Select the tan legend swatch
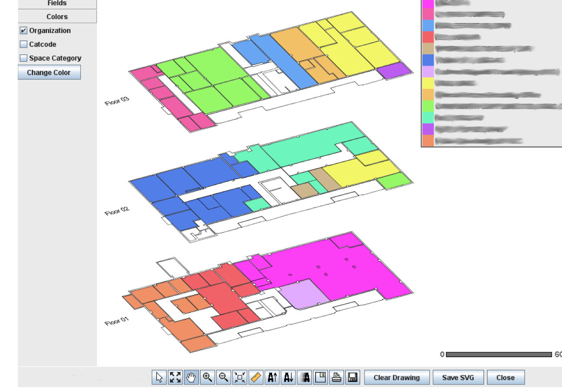The width and height of the screenshot is (562, 392). [428, 48]
